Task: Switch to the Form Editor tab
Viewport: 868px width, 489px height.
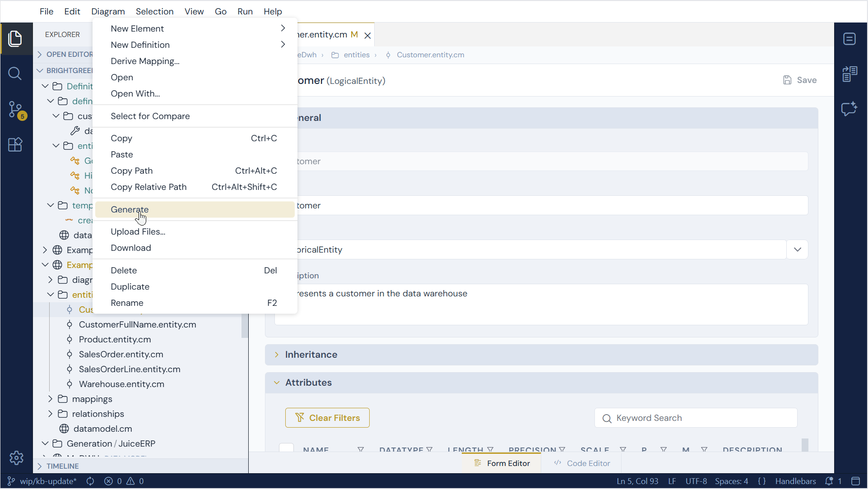Action: coord(502,463)
